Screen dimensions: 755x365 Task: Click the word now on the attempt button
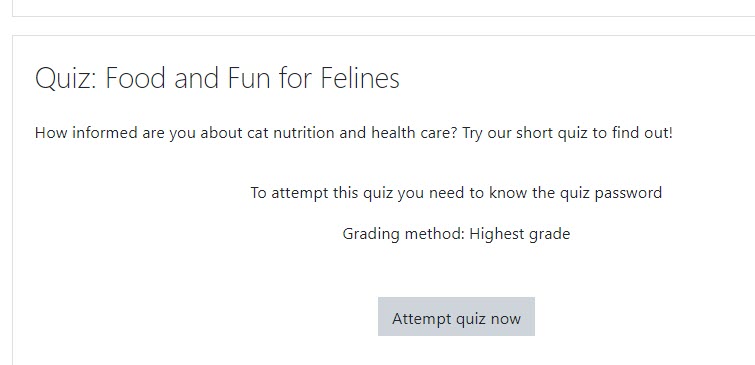coord(505,319)
